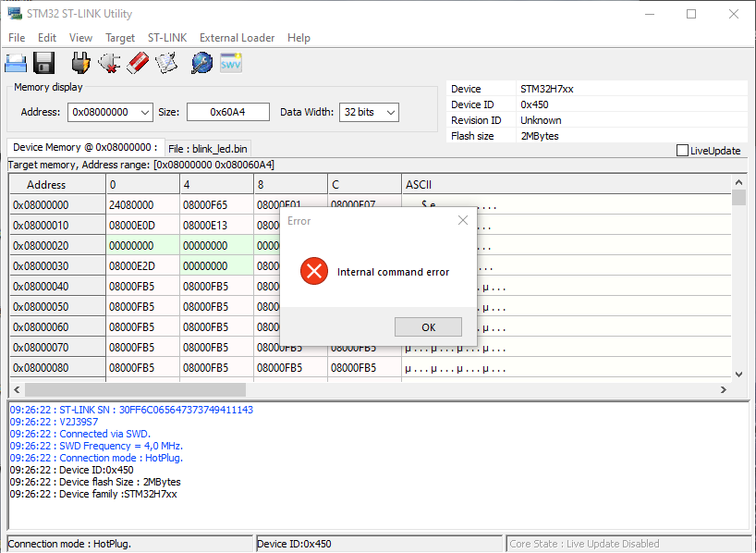Select address row 0x08000020
756x553 pixels.
point(57,246)
